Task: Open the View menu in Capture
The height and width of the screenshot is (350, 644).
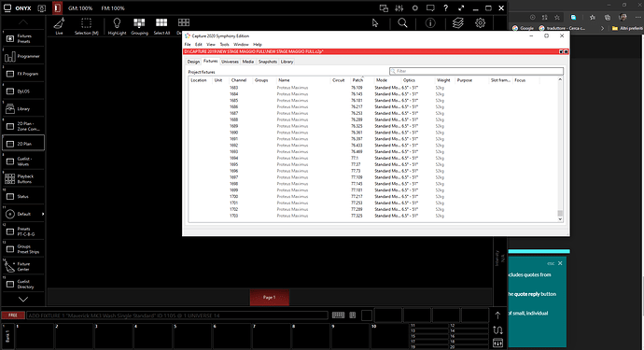Action: click(x=211, y=45)
